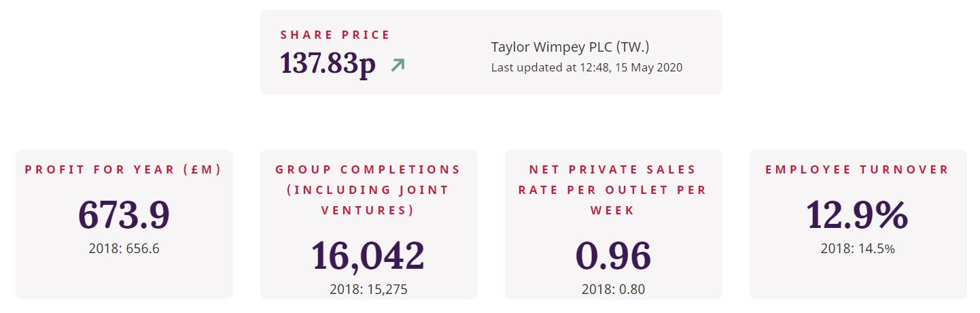Click the 0.96 sales rate figure
Screen dimensions: 980x313
coord(613,256)
